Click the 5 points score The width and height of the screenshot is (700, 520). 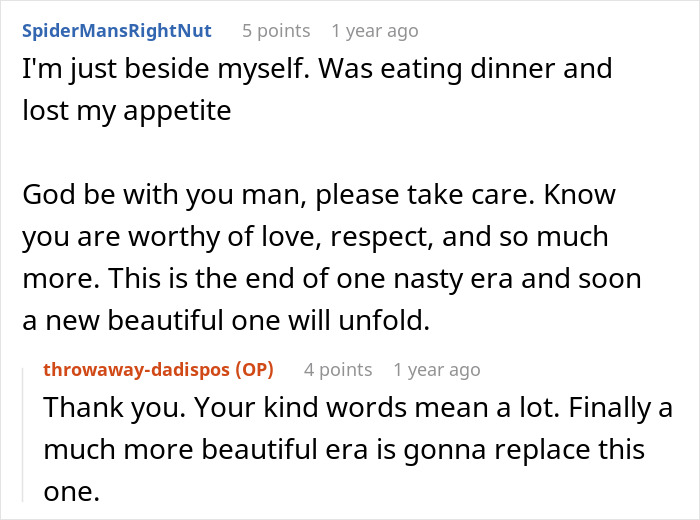click(x=276, y=31)
